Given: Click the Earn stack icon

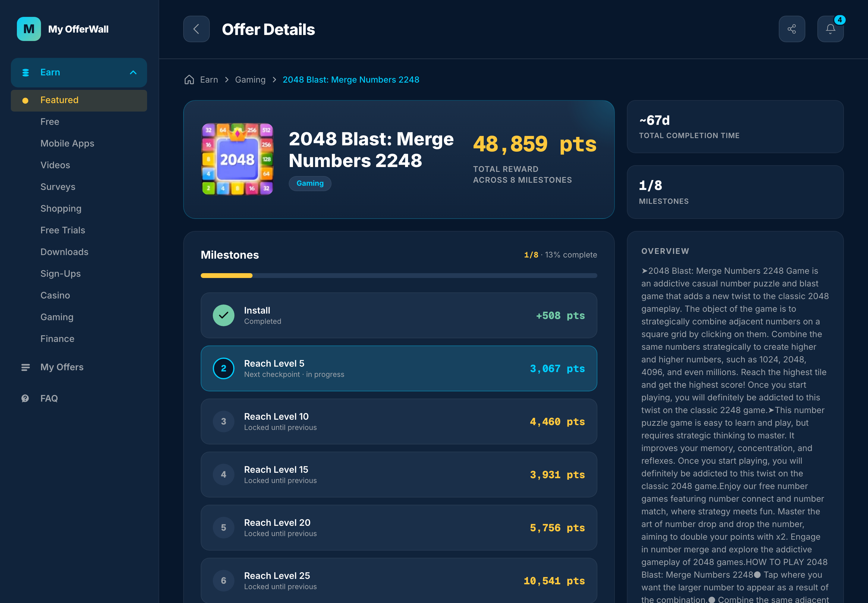Looking at the screenshot, I should click(x=26, y=73).
